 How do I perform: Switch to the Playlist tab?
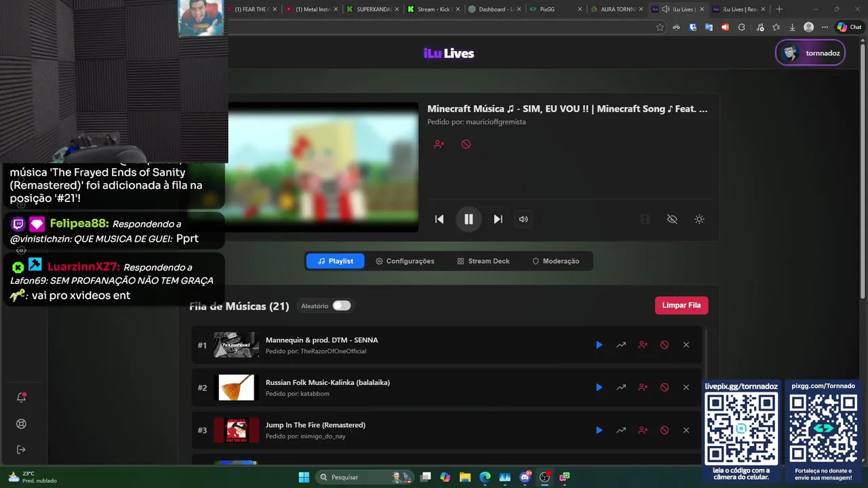coord(335,261)
